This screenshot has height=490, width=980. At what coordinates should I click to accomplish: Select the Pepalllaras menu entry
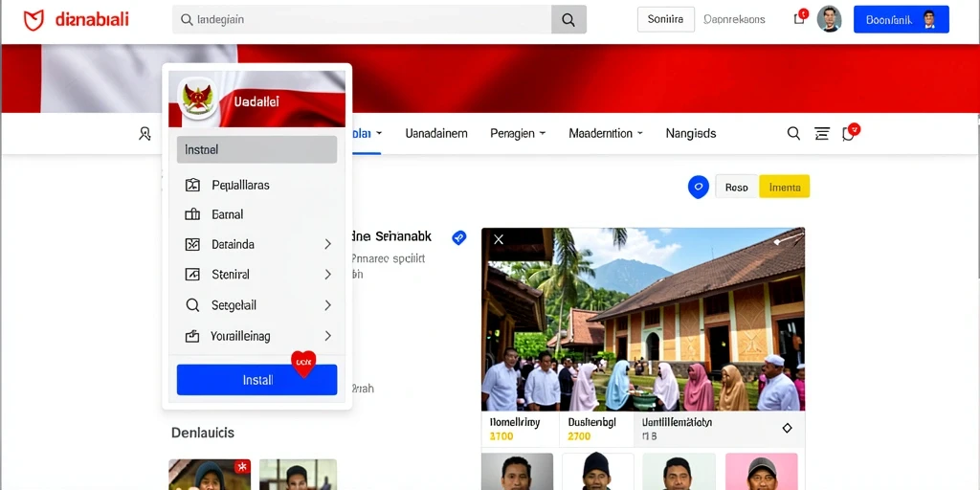[x=256, y=185]
